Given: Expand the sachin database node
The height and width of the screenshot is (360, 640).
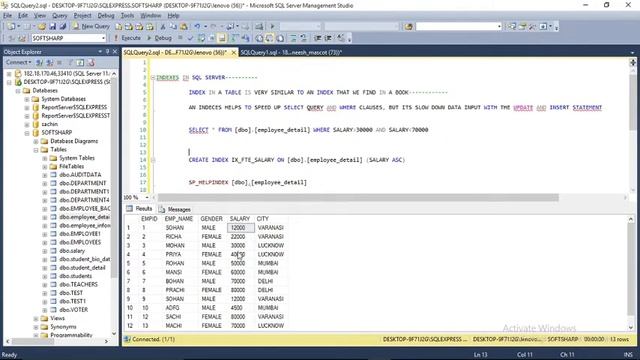Looking at the screenshot, I should (x=27, y=124).
